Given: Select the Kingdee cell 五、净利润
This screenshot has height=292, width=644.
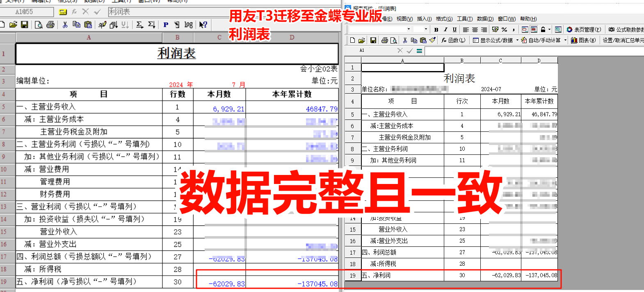Looking at the screenshot, I should pos(402,276).
